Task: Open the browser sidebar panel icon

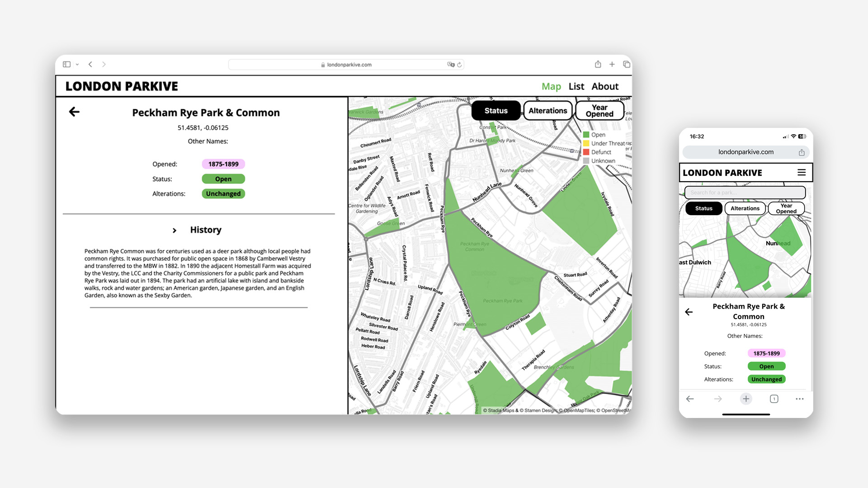Action: pyautogui.click(x=67, y=65)
